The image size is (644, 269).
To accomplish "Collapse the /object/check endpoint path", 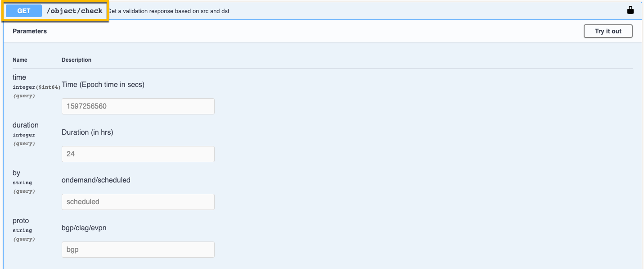I will pyautogui.click(x=75, y=11).
